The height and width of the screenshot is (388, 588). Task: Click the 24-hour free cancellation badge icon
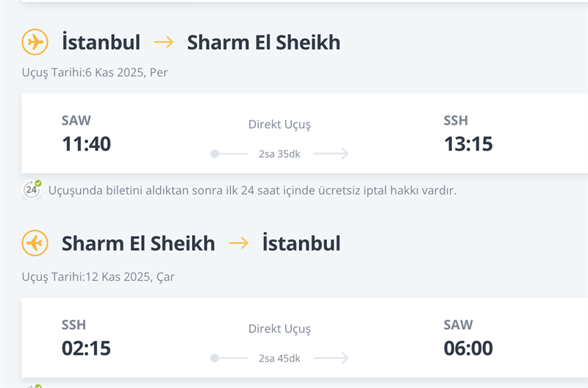[32, 190]
